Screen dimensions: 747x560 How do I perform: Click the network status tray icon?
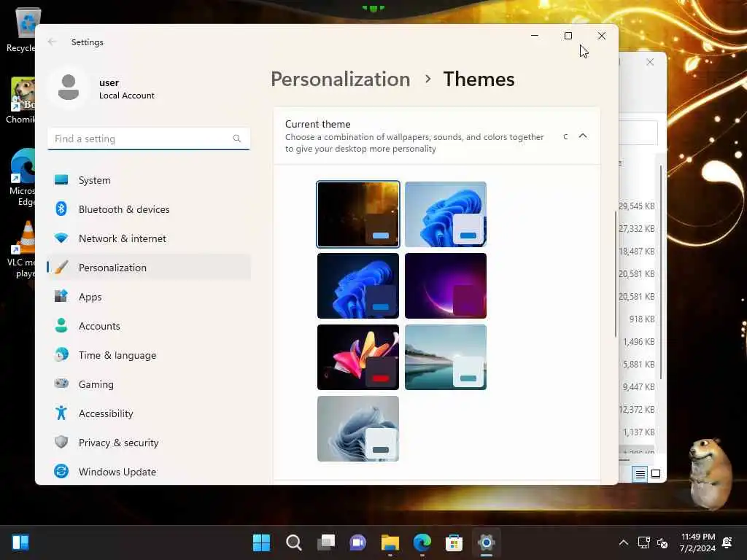[x=643, y=542]
